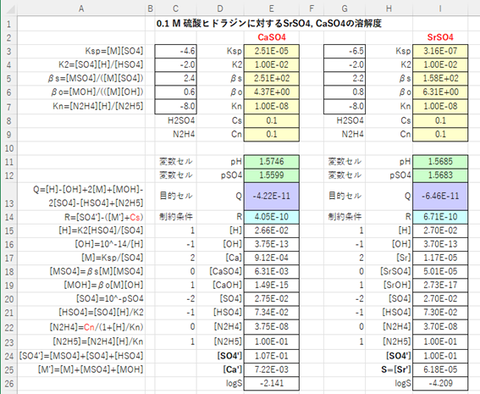Select column A header

pos(81,8)
